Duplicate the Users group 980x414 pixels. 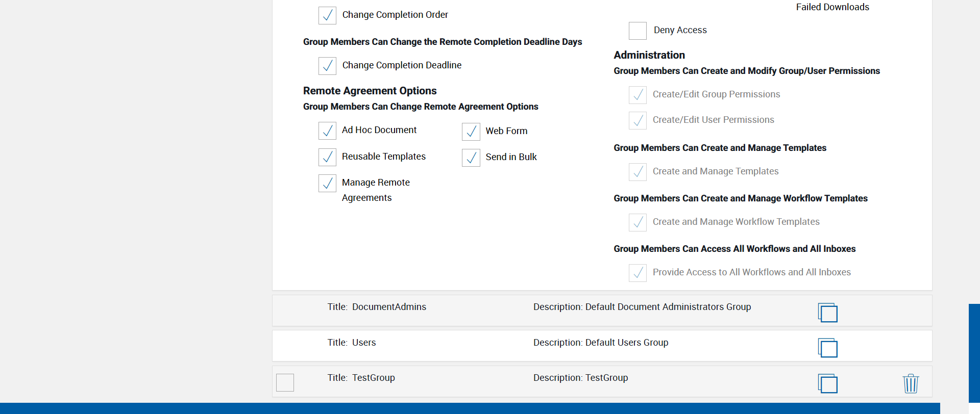(x=827, y=348)
